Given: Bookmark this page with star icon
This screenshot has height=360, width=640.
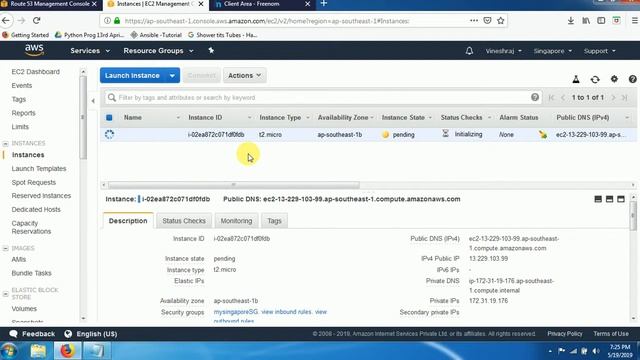Looking at the screenshot, I should [501, 21].
